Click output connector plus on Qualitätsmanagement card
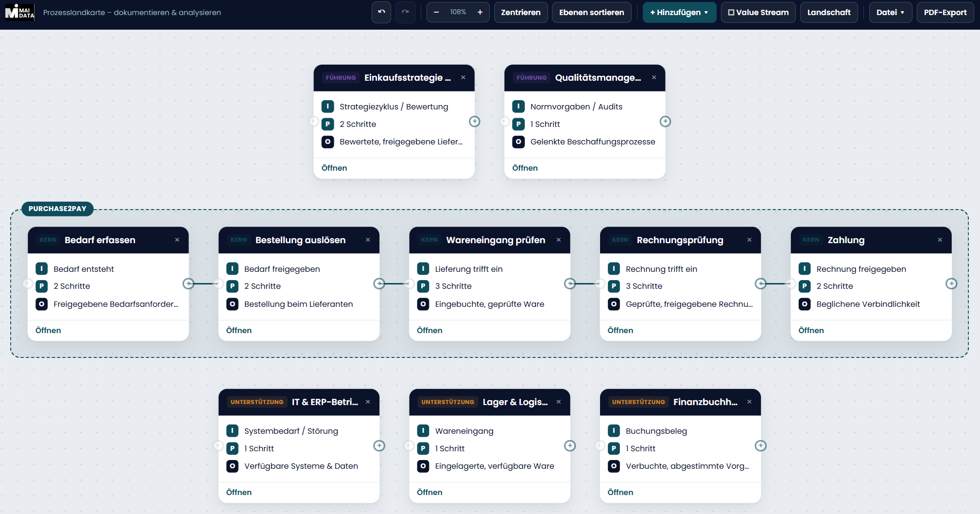This screenshot has width=980, height=514. (665, 122)
